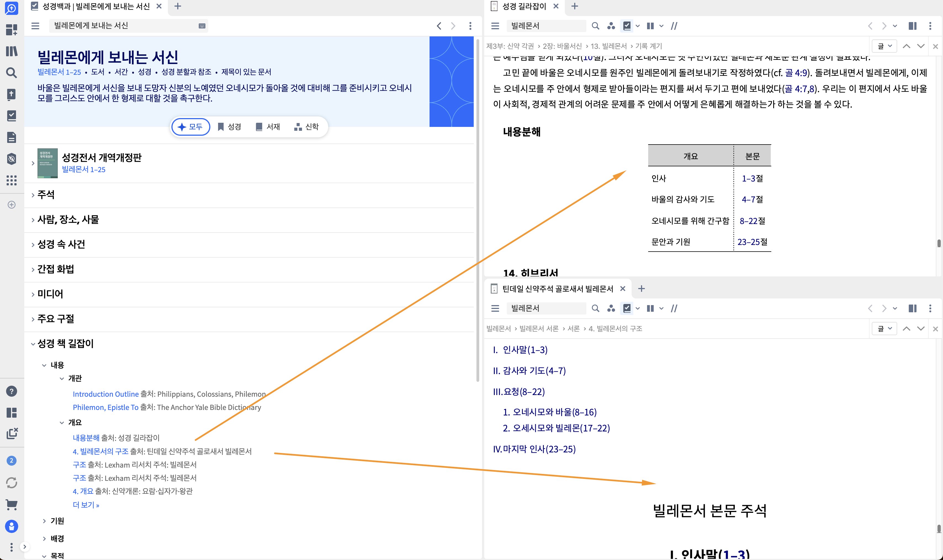Select the 모두 filter pill

191,127
